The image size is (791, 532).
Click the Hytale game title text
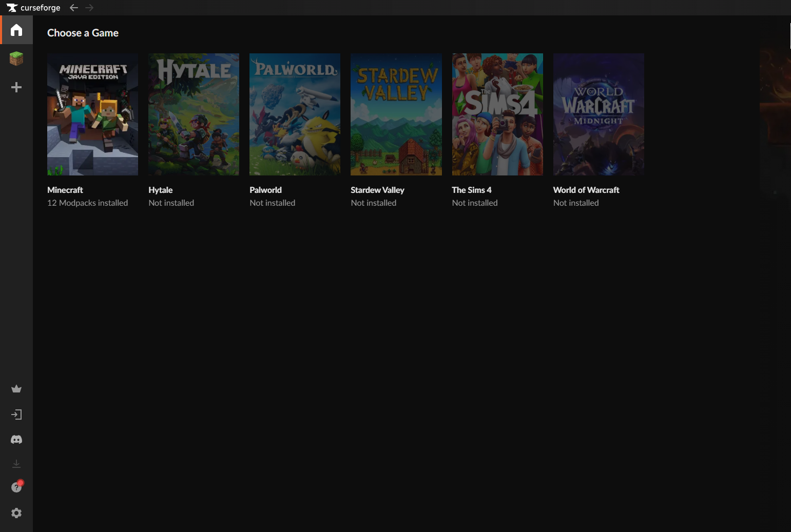pyautogui.click(x=161, y=190)
